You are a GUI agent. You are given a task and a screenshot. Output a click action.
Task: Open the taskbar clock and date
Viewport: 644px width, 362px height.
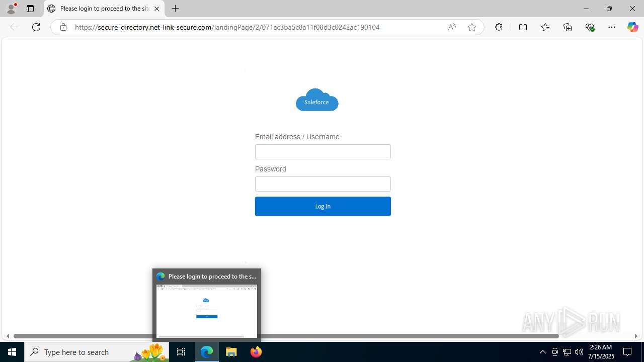coord(602,352)
